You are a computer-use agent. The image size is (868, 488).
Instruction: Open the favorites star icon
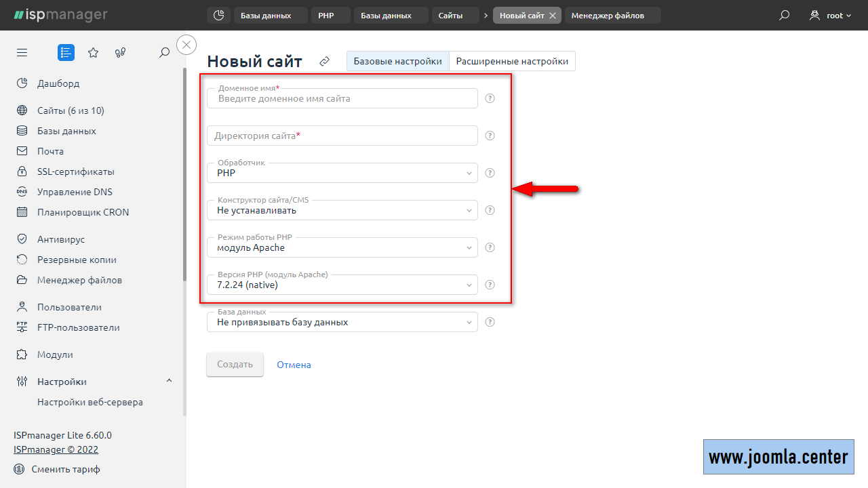tap(94, 53)
